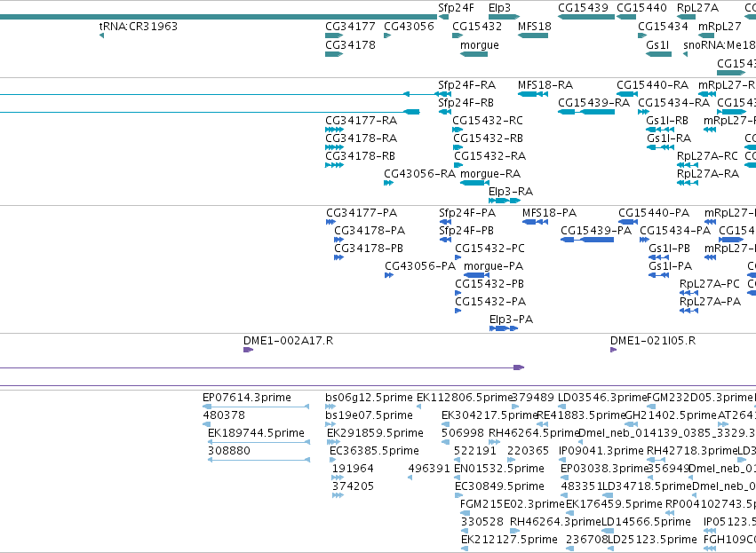
Task: Click the morgue gene label
Action: [x=479, y=45]
